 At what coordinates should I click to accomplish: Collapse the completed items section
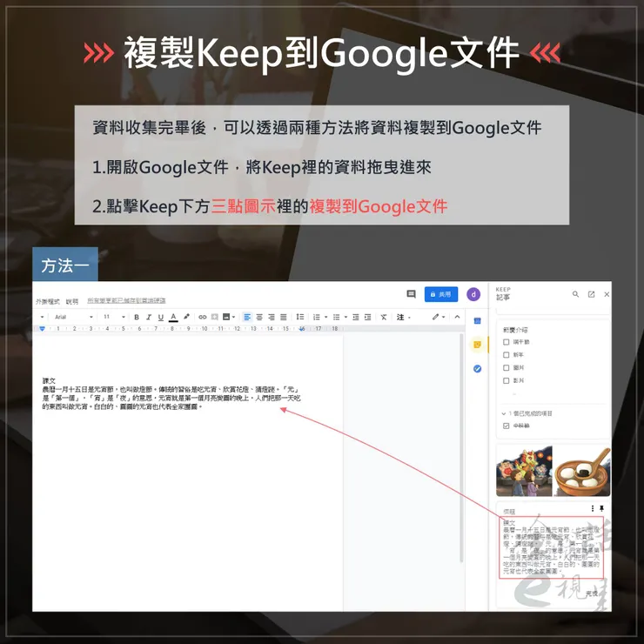(x=504, y=413)
